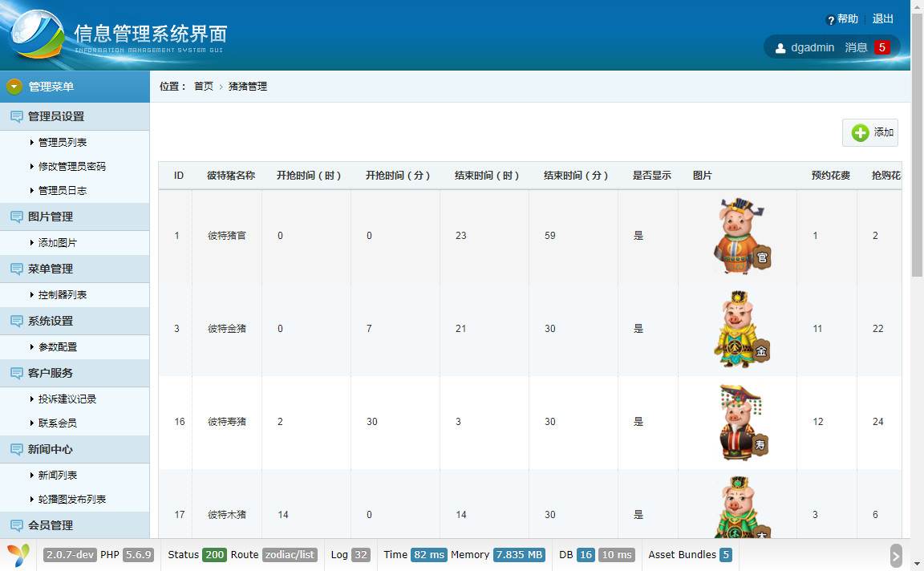Click the 图片管理 section icon
This screenshot has height=571, width=924.
[16, 217]
